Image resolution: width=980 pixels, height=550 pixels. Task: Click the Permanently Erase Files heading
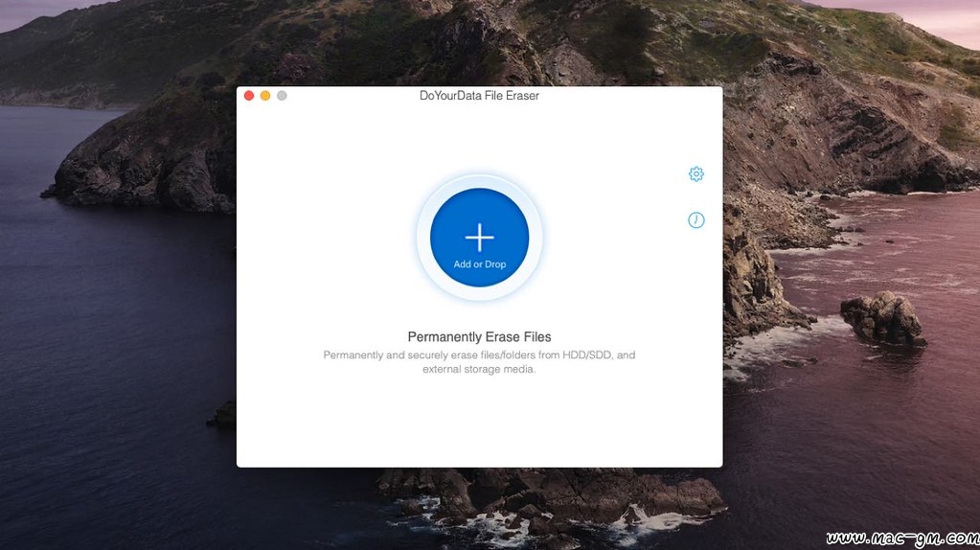pos(479,337)
